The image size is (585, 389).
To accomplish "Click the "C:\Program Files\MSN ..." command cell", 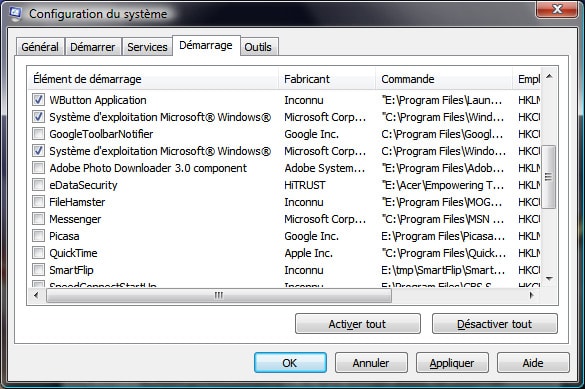I will click(x=442, y=219).
